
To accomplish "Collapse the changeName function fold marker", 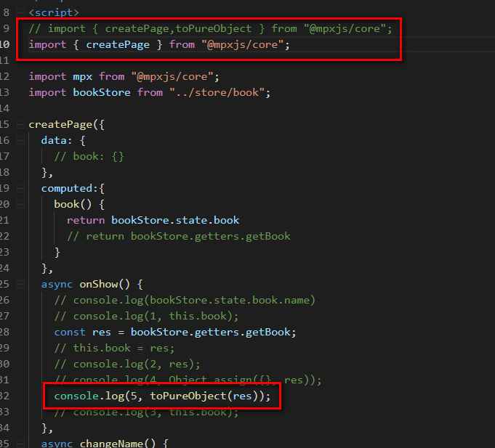I will [20, 444].
